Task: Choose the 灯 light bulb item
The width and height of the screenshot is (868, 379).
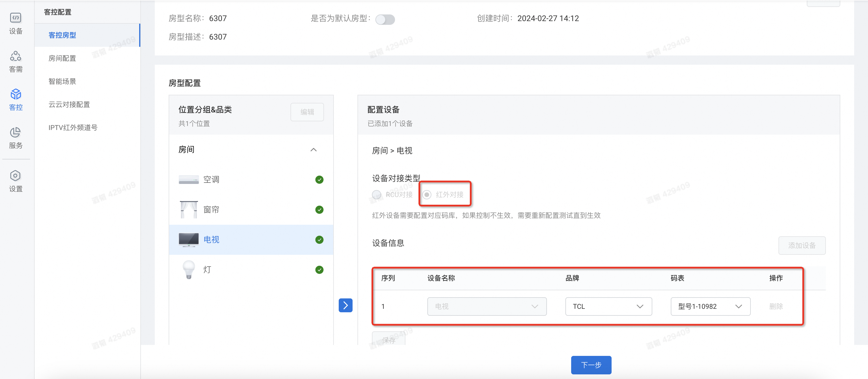Action: tap(207, 270)
